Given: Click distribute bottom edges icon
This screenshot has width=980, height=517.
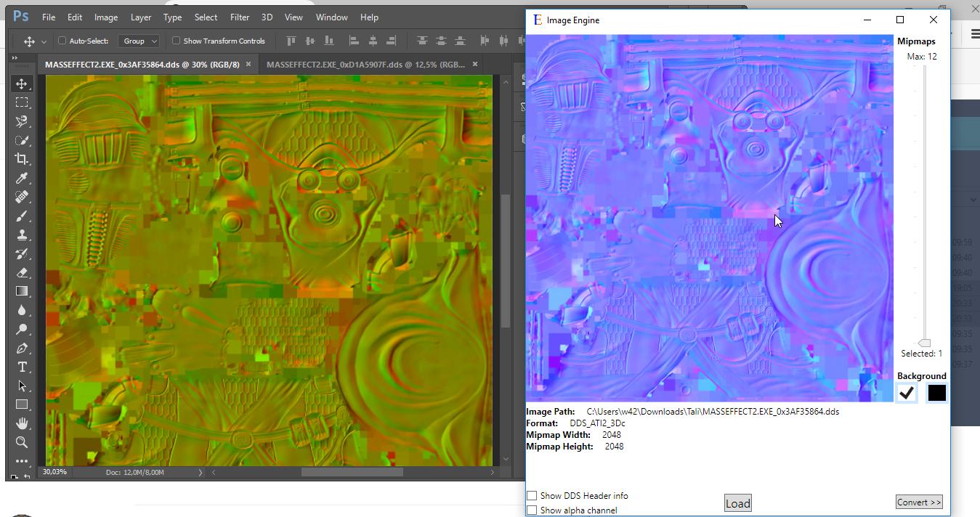Looking at the screenshot, I should 460,41.
